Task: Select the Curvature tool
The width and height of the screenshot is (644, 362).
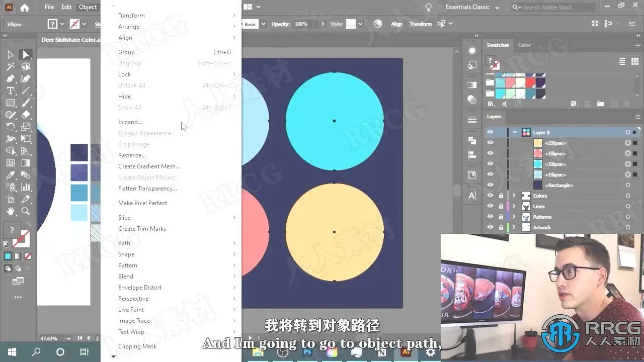Action: 26,78
